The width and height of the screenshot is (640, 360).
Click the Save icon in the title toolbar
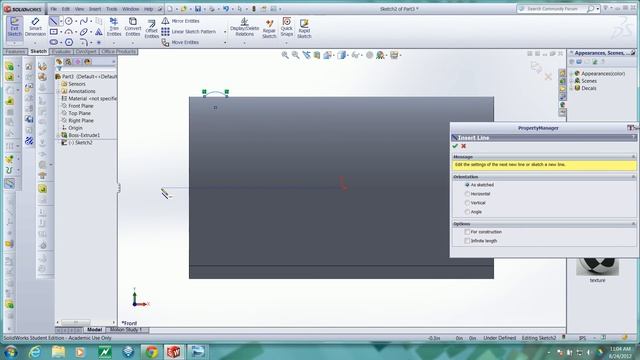pyautogui.click(x=198, y=9)
